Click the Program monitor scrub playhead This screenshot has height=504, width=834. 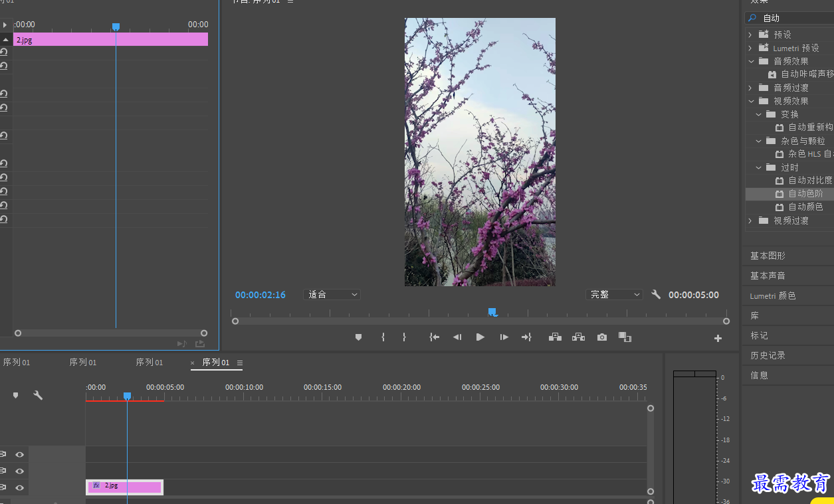[x=492, y=311]
